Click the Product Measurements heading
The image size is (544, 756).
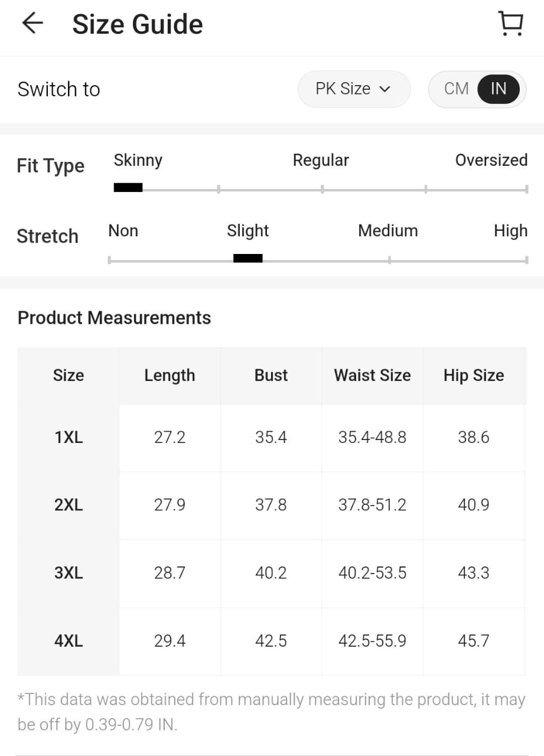pyautogui.click(x=114, y=318)
